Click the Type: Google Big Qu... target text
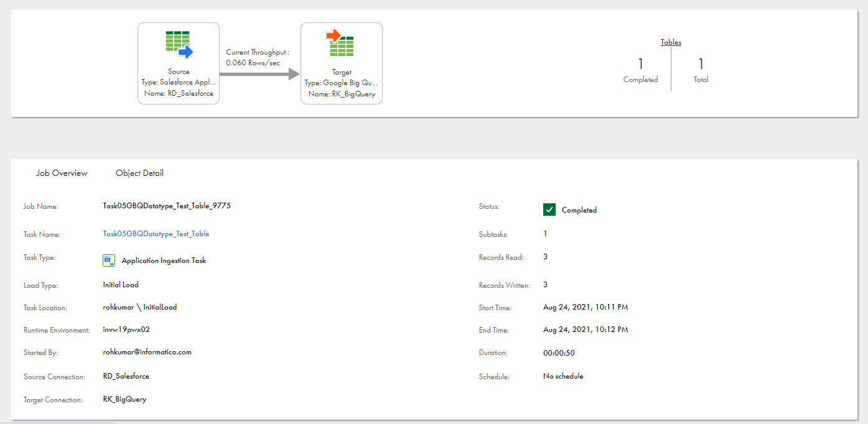This screenshot has width=868, height=424. point(341,83)
